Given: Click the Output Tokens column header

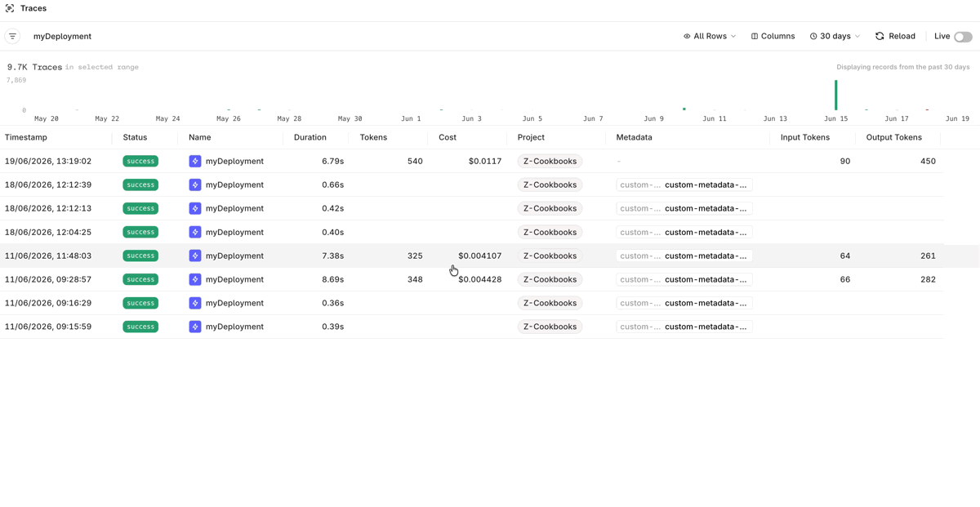Looking at the screenshot, I should point(894,137).
